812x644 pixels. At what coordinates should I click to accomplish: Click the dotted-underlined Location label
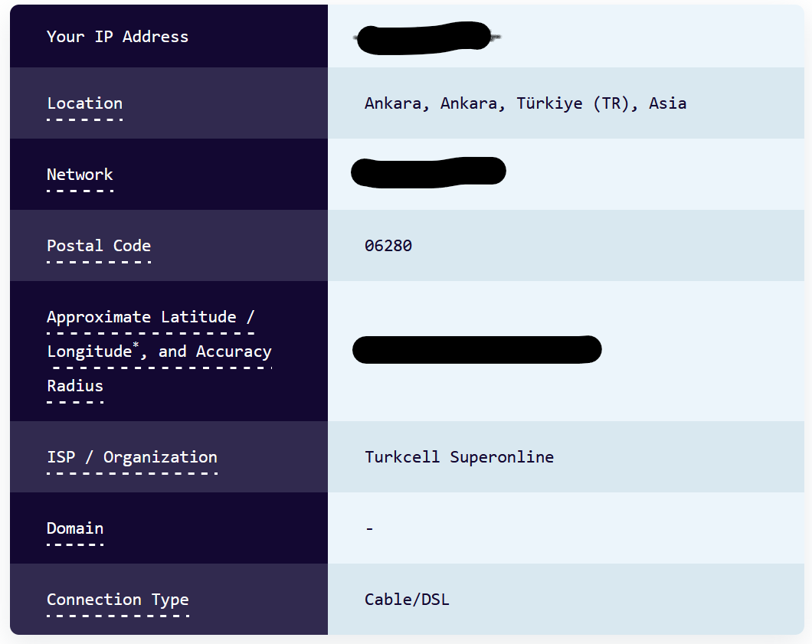tap(84, 103)
